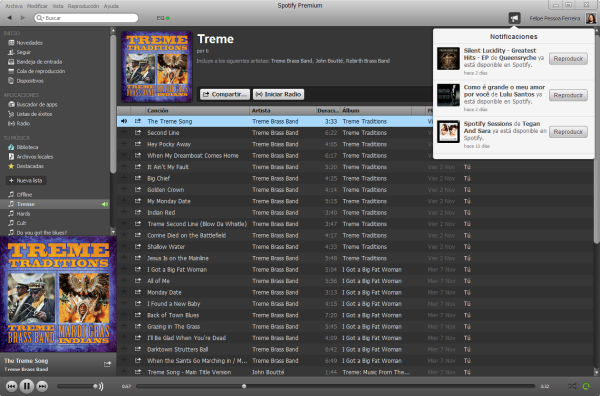Star the Hey Pocky Away track
Viewport: 600px width, 396px height.
(124, 144)
